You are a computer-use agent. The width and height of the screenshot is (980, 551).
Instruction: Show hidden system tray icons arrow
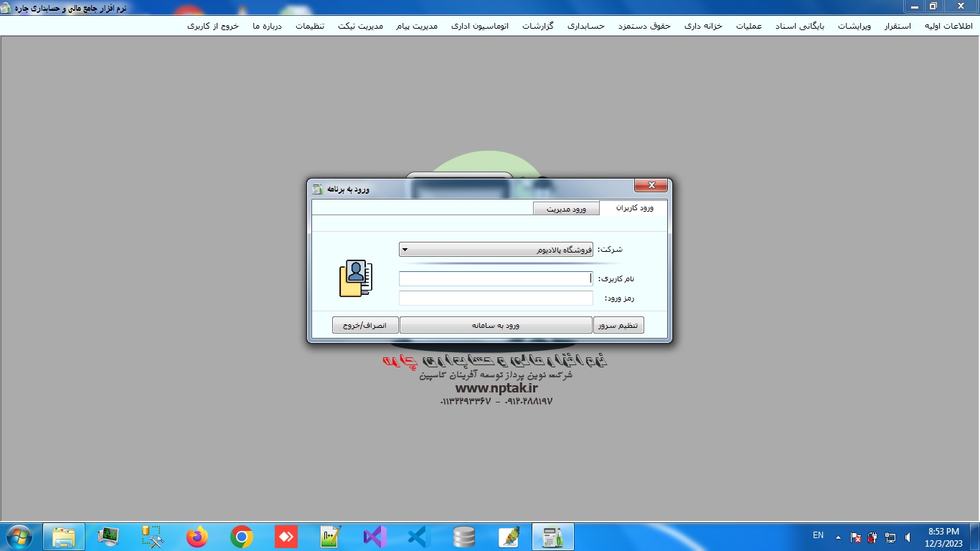838,537
